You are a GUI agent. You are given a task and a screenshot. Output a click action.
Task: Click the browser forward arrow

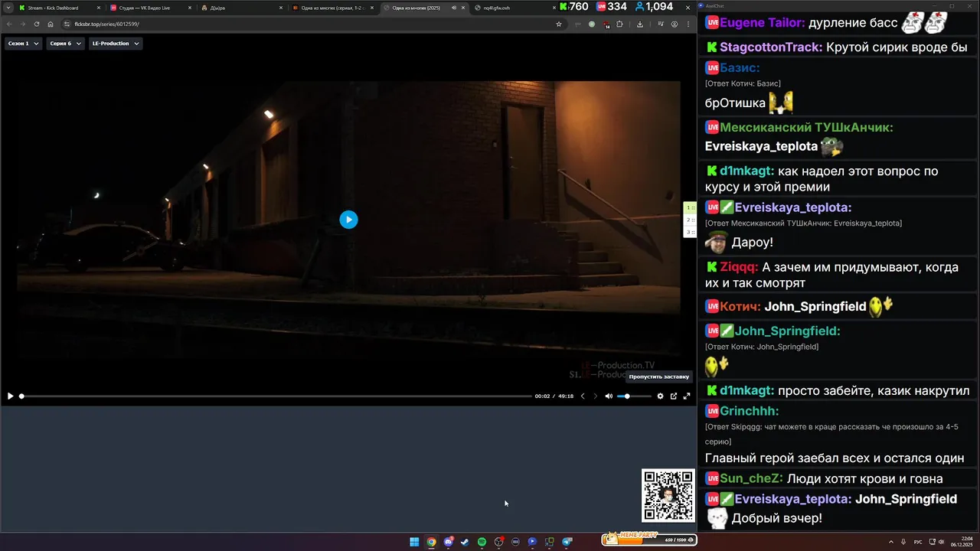coord(23,24)
